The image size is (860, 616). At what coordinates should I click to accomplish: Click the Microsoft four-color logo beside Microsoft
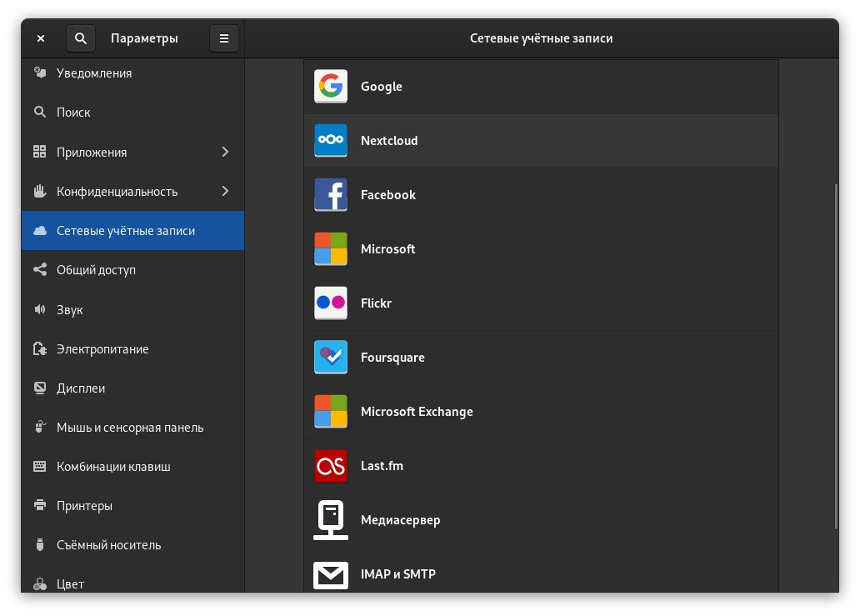330,249
